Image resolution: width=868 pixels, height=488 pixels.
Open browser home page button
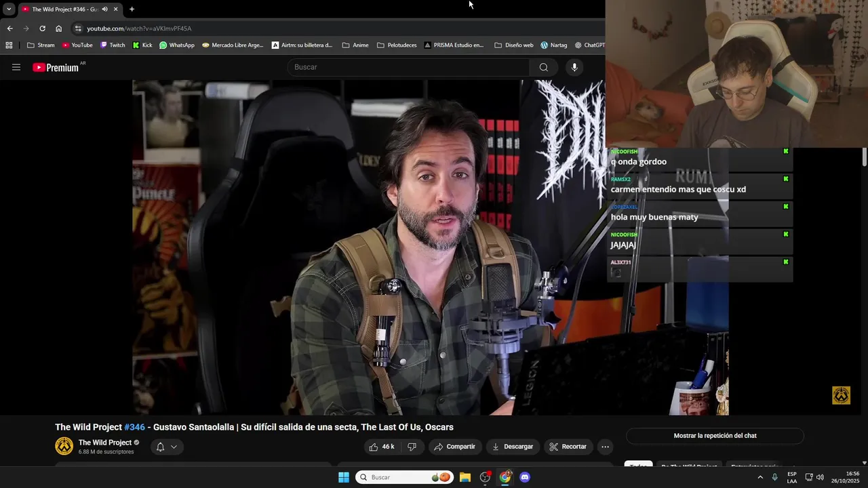tap(58, 28)
